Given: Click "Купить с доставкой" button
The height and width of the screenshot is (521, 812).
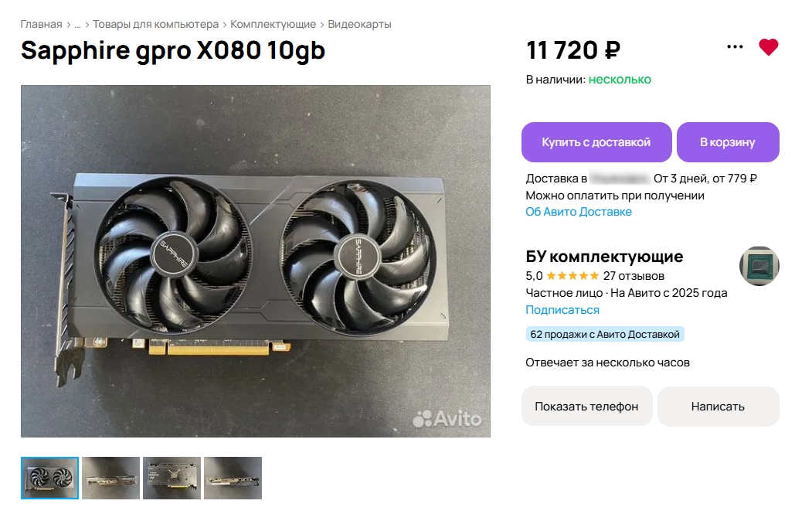Looking at the screenshot, I should [596, 142].
